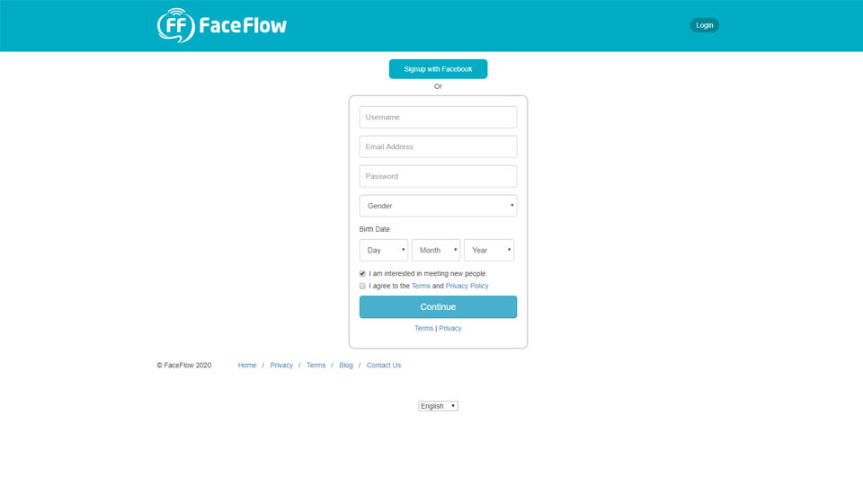Open Contact Us in footer

point(384,365)
